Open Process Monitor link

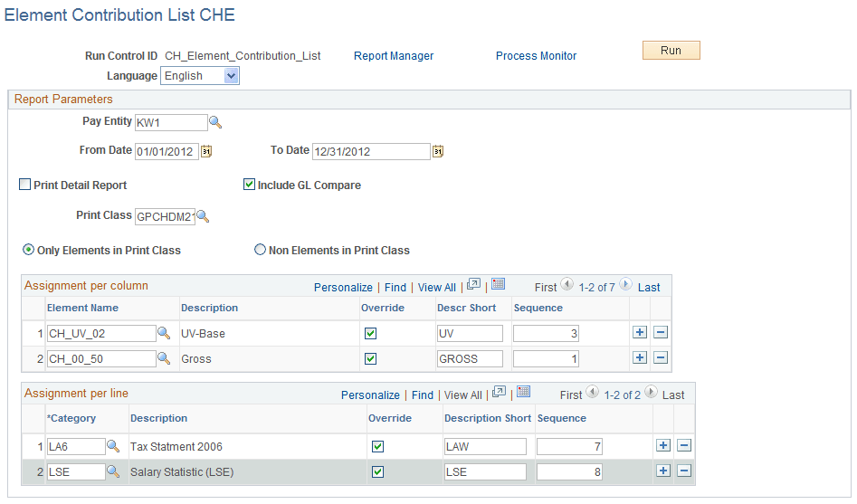coord(536,56)
